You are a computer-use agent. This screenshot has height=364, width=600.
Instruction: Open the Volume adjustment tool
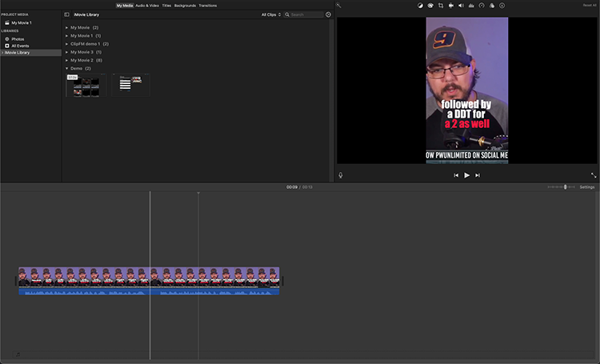pos(461,6)
